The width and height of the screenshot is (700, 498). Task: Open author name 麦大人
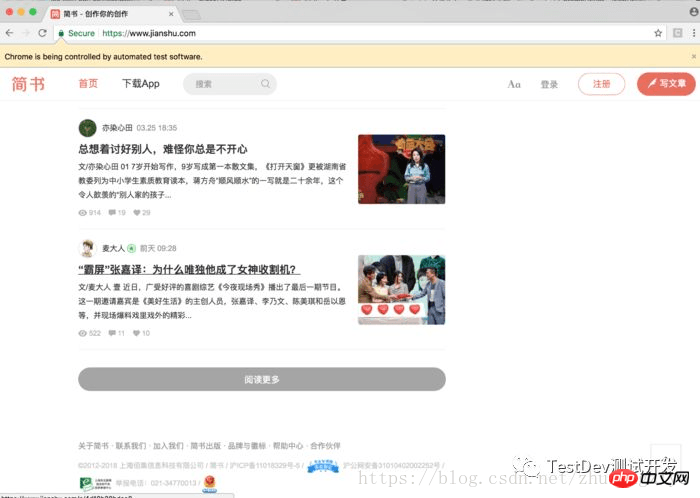point(113,248)
